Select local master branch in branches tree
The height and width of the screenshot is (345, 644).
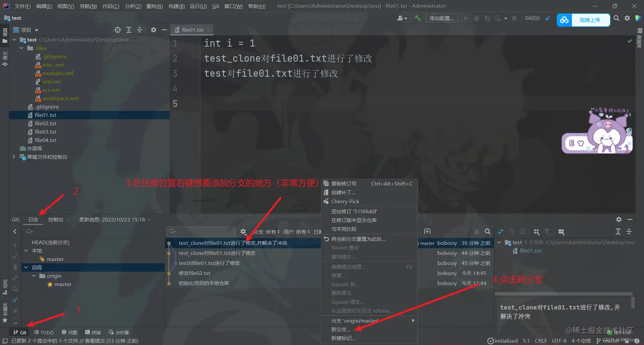pyautogui.click(x=55, y=259)
